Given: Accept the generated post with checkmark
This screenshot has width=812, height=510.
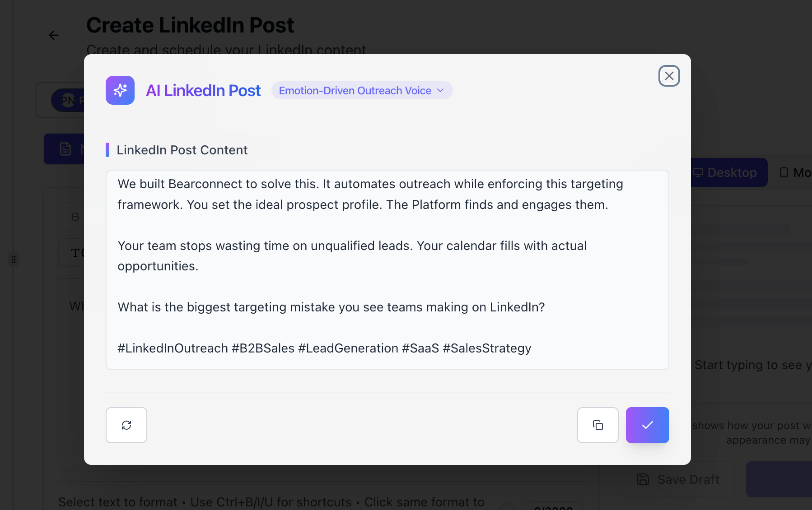Looking at the screenshot, I should [x=647, y=425].
